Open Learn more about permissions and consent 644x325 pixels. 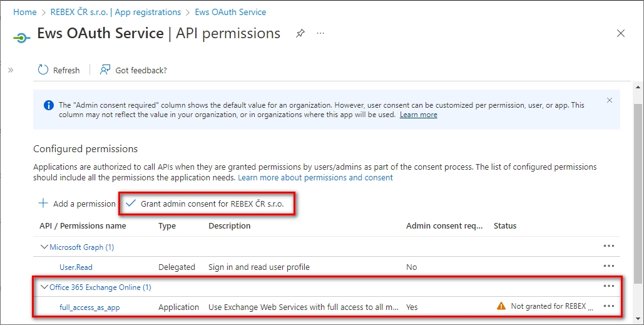[x=315, y=178]
